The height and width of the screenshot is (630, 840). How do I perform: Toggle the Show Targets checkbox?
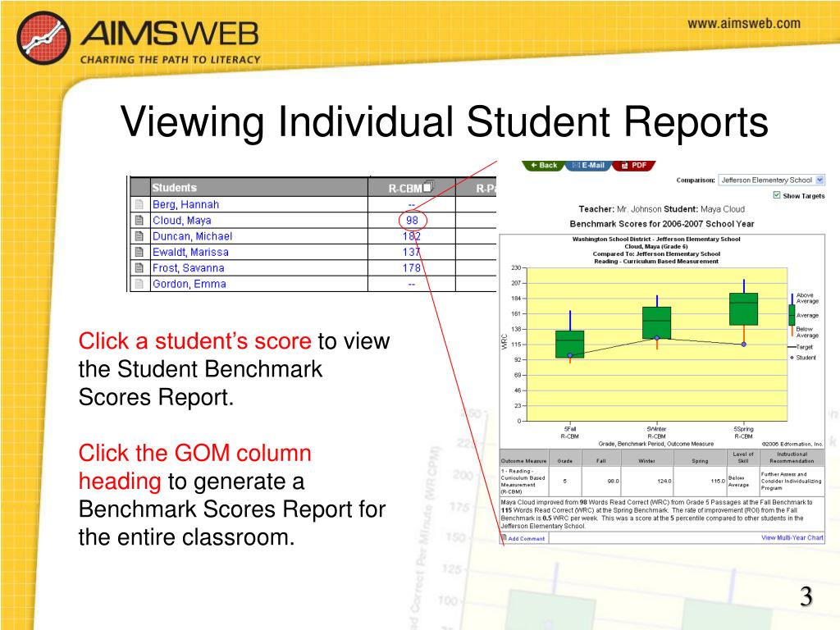[x=777, y=195]
